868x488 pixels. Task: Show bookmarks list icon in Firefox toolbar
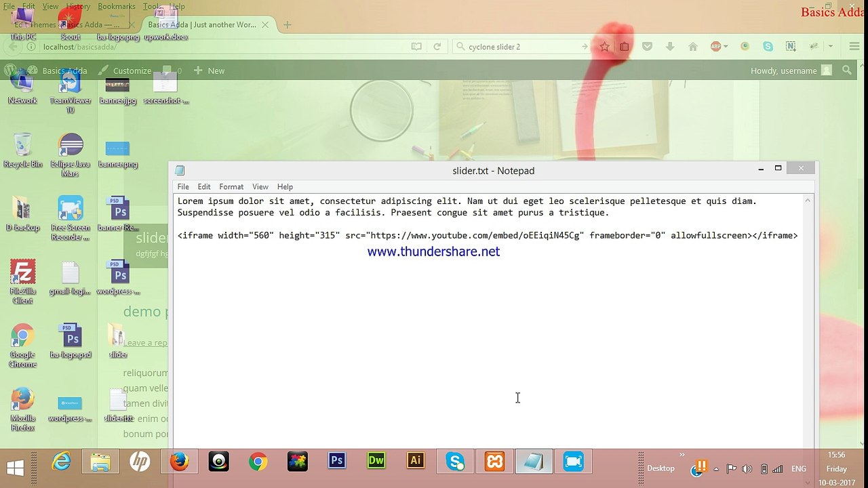(x=625, y=47)
